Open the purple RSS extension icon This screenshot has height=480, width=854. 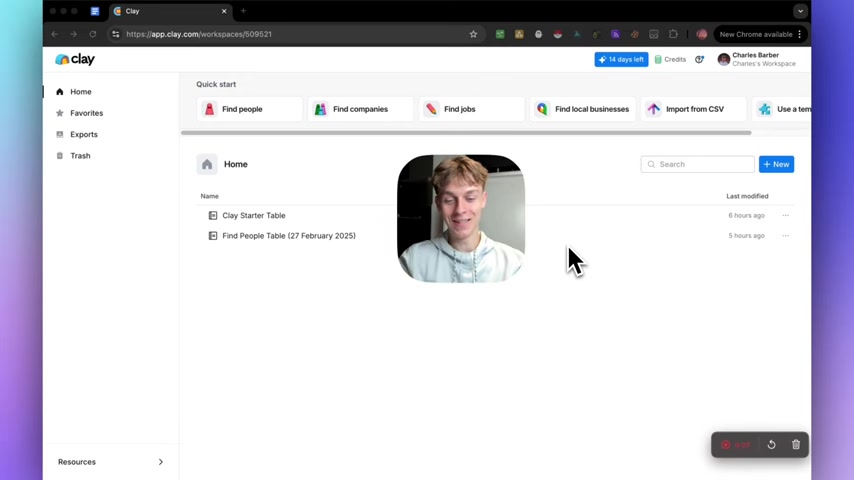click(615, 34)
